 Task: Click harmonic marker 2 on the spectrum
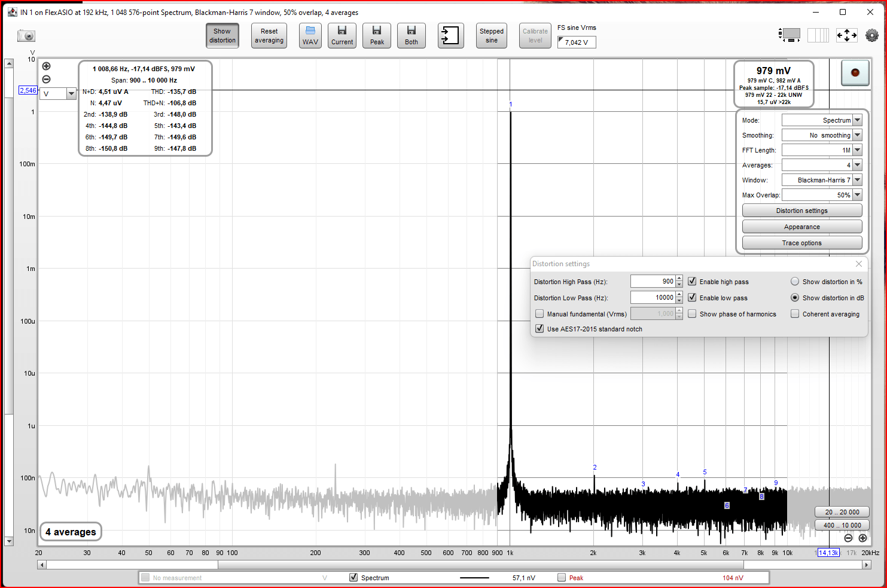click(595, 467)
